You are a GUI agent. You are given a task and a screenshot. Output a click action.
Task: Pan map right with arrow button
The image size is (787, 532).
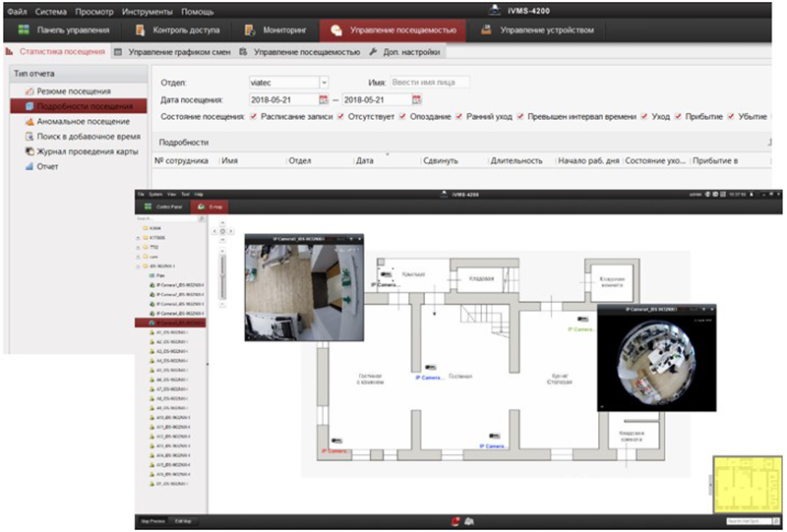[x=231, y=231]
